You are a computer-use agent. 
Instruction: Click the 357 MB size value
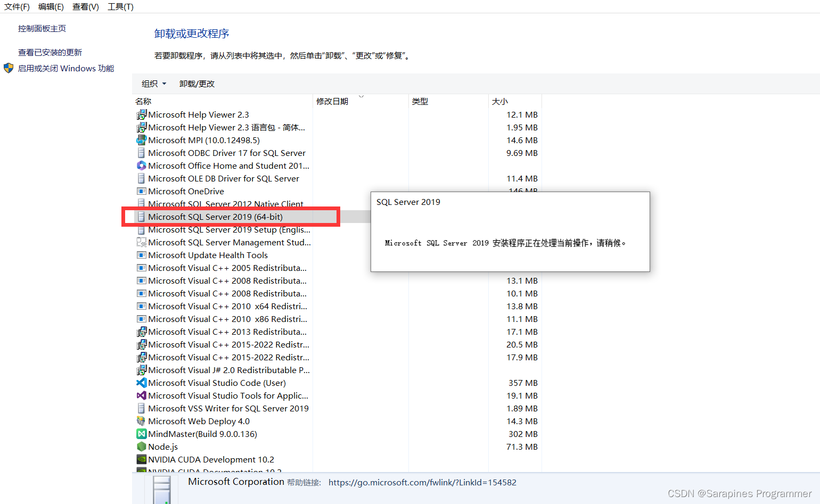(523, 383)
